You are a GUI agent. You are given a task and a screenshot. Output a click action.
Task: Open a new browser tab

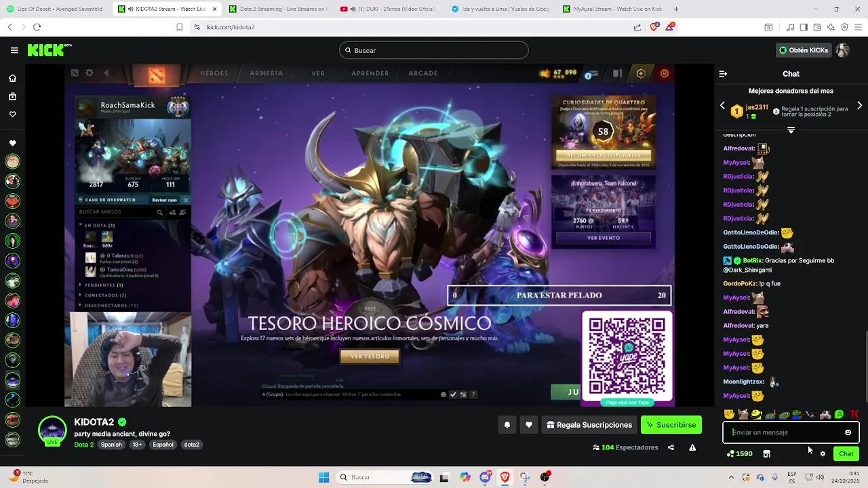[x=675, y=9]
